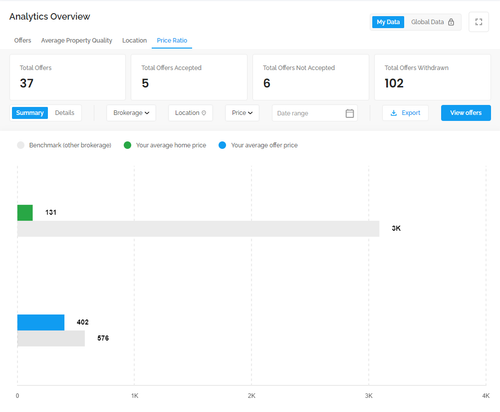Switch to My Data view
The image size is (500, 412).
click(388, 22)
